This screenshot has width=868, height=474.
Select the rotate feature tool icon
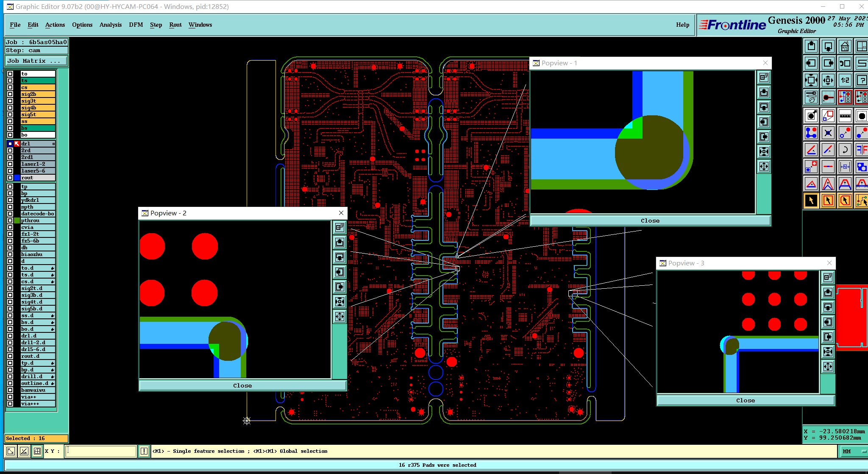tap(845, 150)
